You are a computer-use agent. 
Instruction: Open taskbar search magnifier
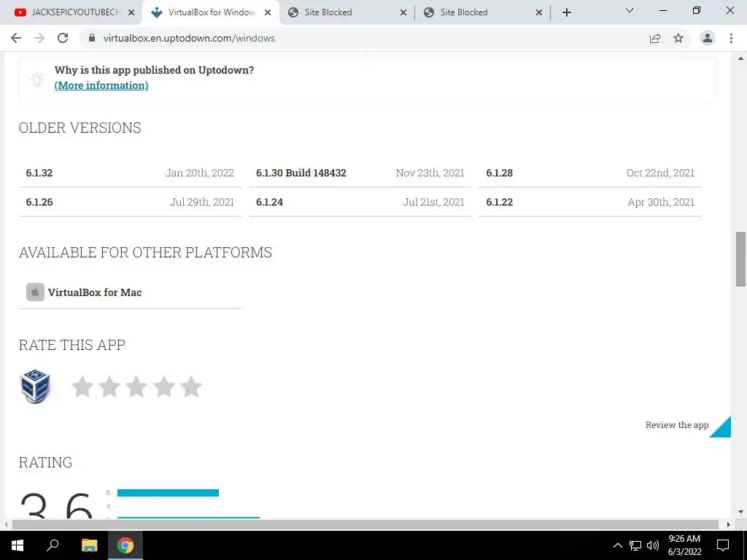53,545
